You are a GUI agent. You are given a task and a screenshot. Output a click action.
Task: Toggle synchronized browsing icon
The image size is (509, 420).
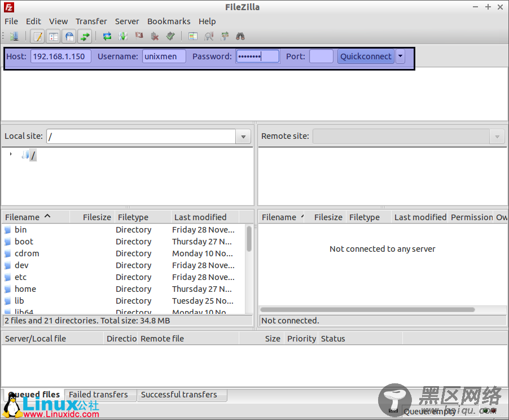click(x=225, y=36)
